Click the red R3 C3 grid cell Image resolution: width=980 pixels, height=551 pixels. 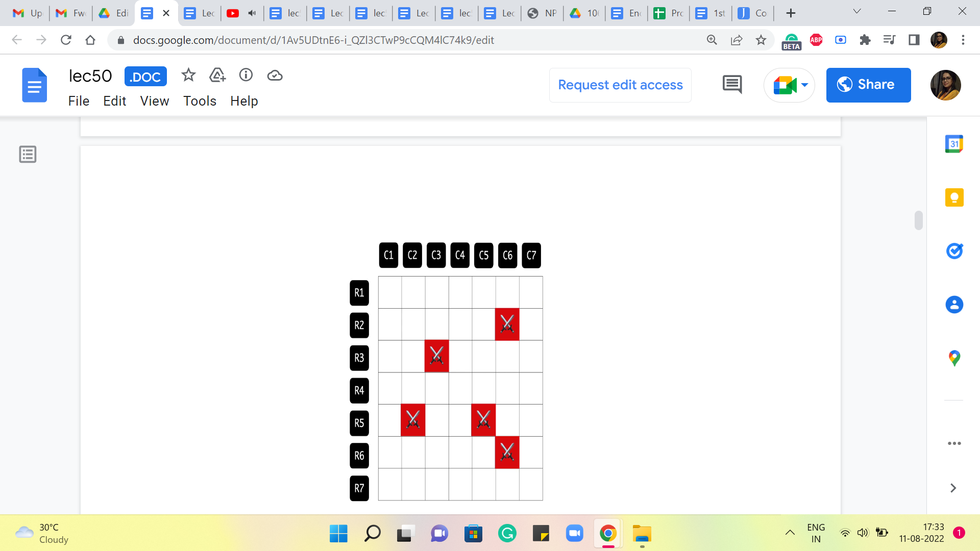tap(436, 356)
